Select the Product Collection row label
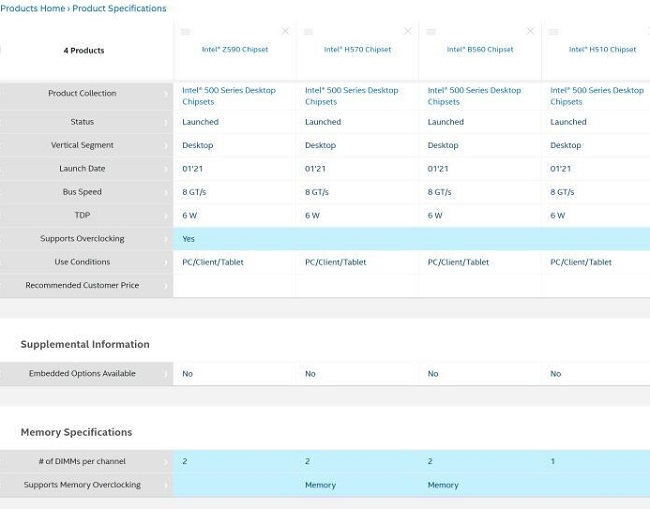This screenshot has height=509, width=650. point(82,93)
